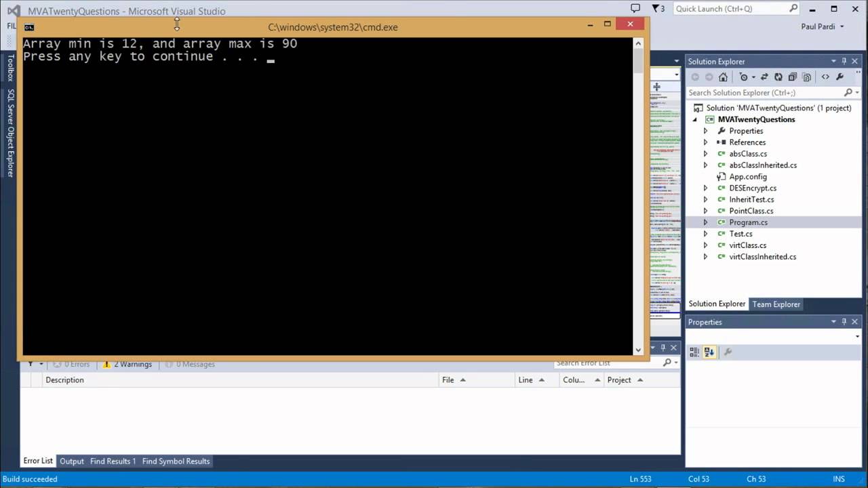Screen dimensions: 868x488
Task: Sort Error List by Project column
Action: coord(642,380)
